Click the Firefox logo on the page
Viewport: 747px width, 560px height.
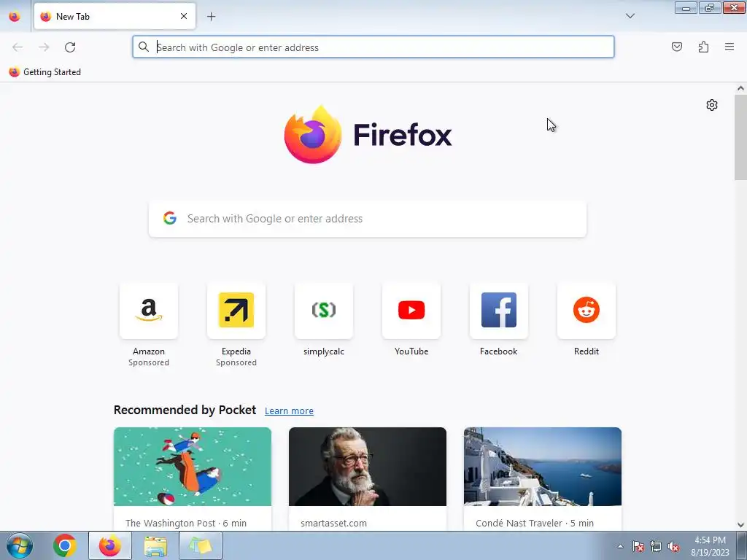(x=368, y=135)
